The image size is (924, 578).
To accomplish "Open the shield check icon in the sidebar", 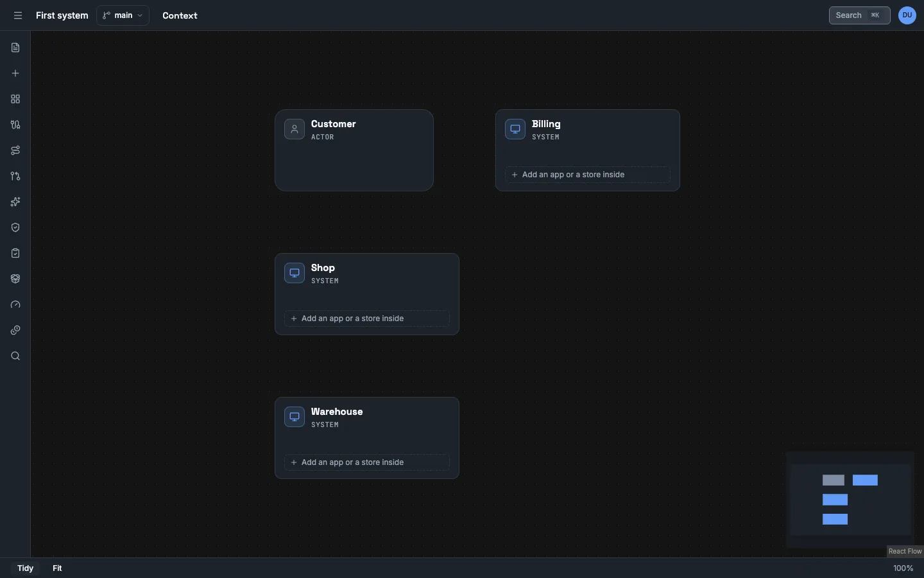I will [15, 227].
